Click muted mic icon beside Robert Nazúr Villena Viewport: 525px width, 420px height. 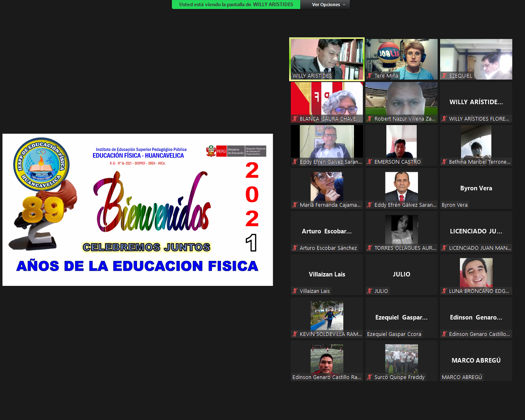pyautogui.click(x=370, y=119)
